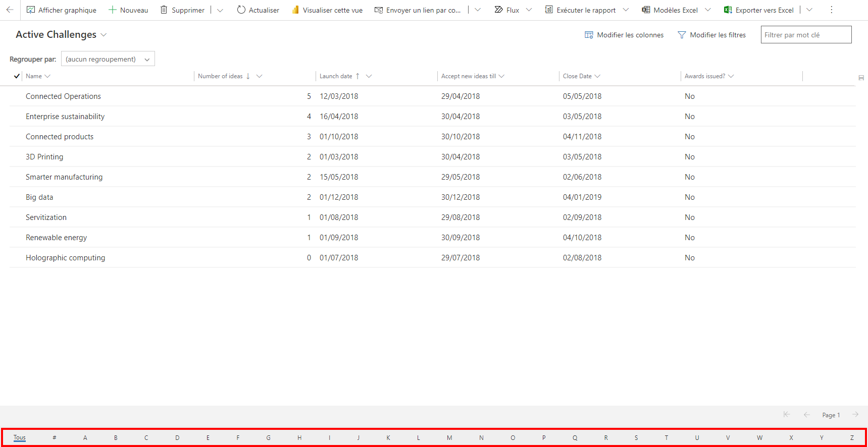Toggle the select-all checkmark in header
Screen dimensions: 868x447
click(x=17, y=76)
